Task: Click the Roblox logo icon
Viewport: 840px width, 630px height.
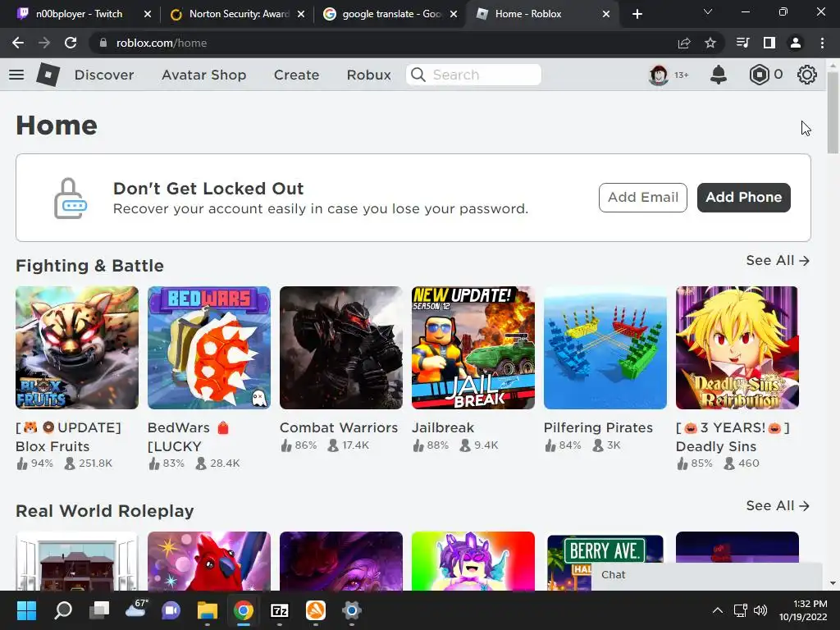Action: 48,75
